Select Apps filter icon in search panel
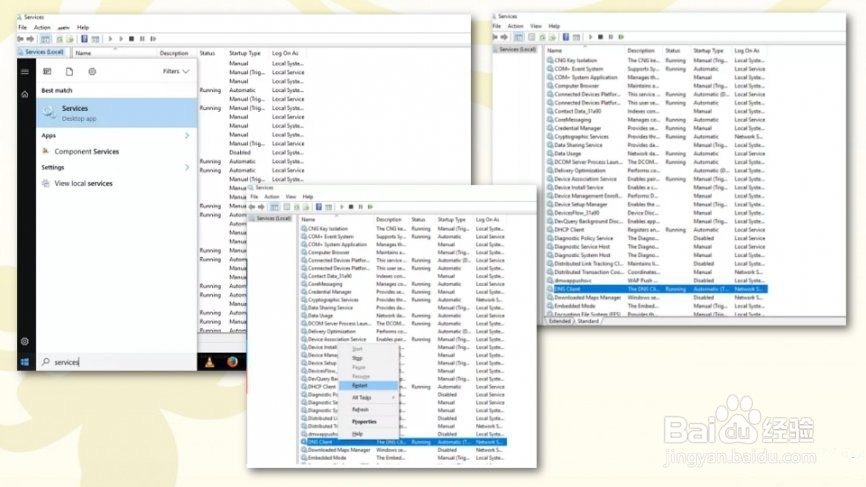 [47, 71]
